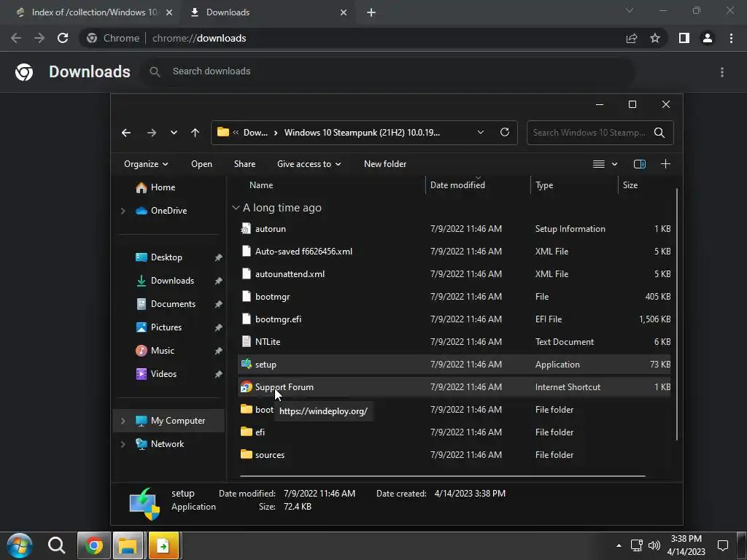Refresh the Explorer folder view
This screenshot has width=747, height=560.
coord(505,133)
